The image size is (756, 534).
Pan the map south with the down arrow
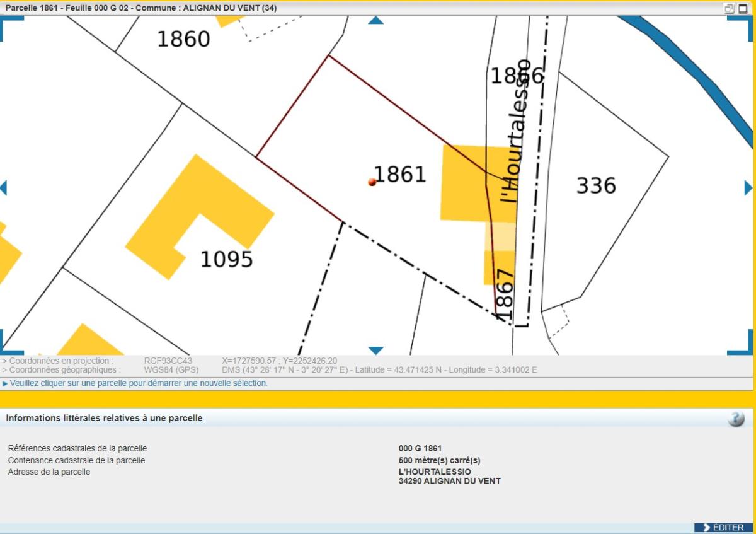click(375, 351)
